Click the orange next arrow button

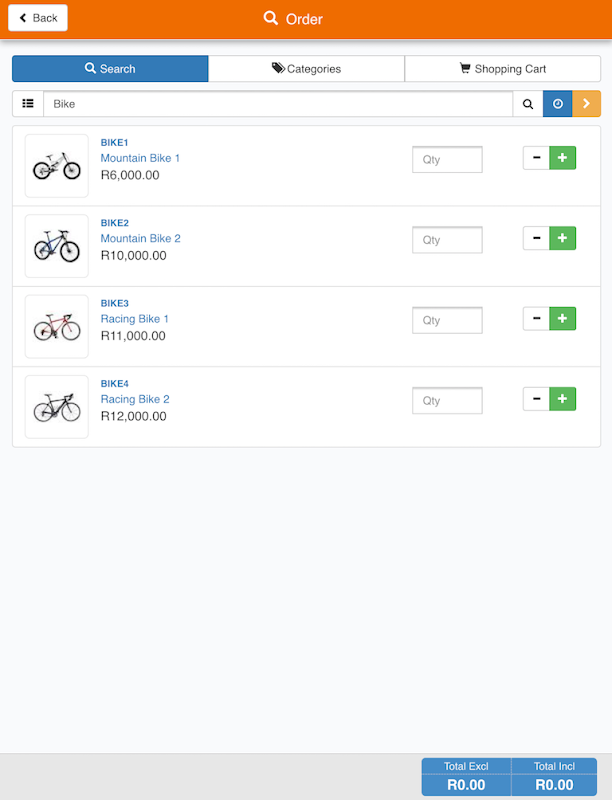[587, 104]
